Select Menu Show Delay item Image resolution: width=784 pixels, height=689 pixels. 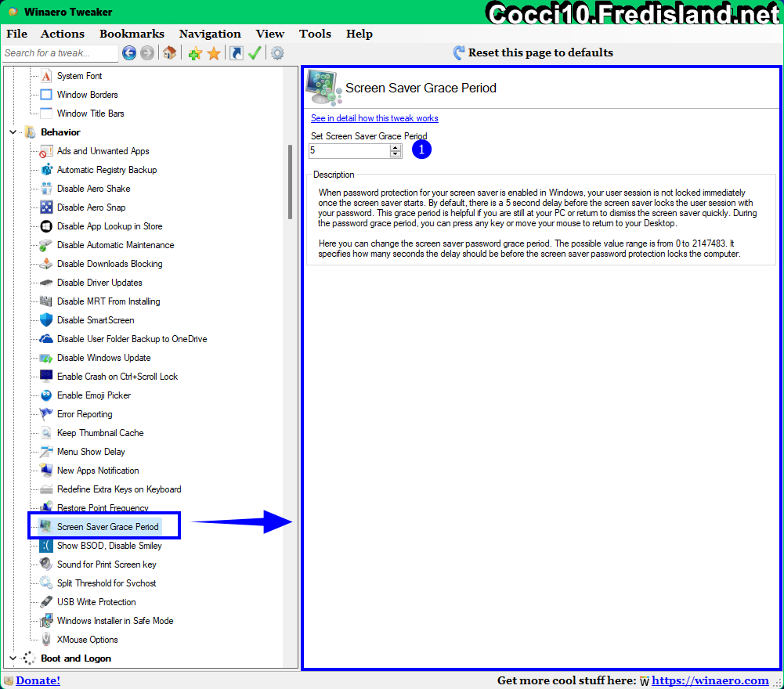point(91,452)
